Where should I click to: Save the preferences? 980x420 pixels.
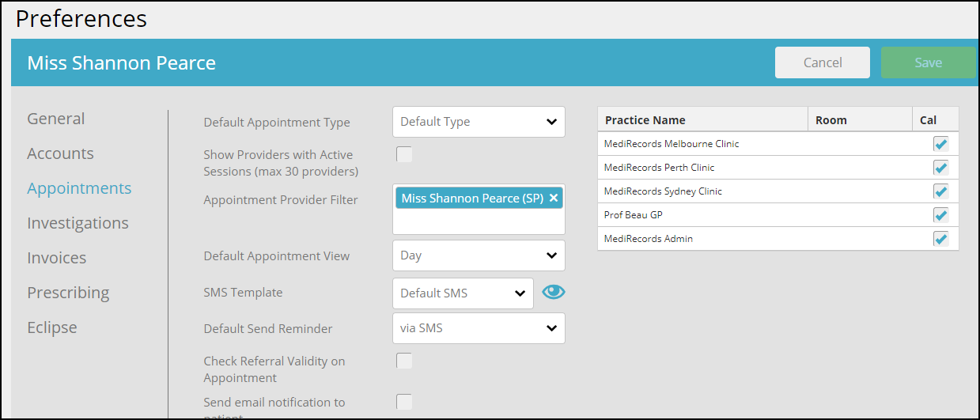click(x=929, y=62)
